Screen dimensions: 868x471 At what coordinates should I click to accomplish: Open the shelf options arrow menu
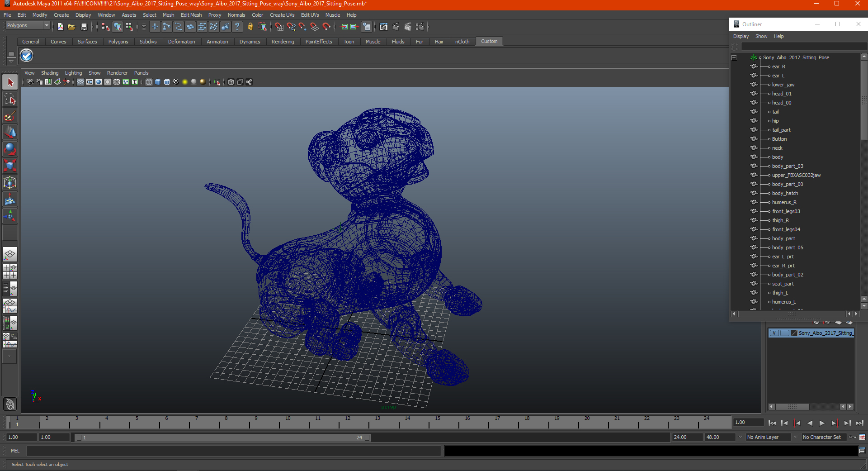[x=11, y=62]
